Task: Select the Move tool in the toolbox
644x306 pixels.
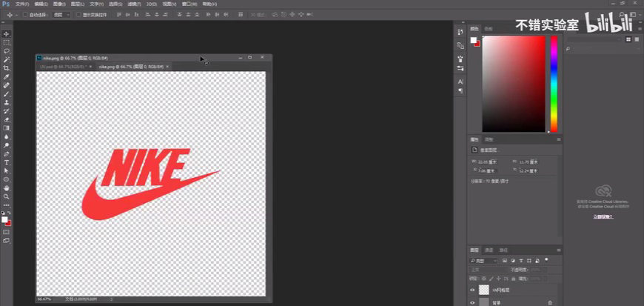Action: click(x=7, y=34)
